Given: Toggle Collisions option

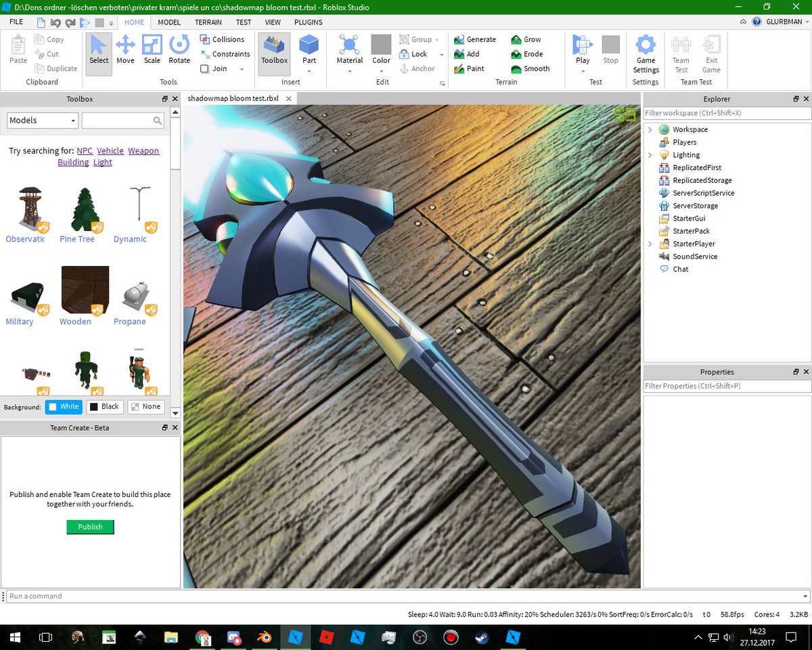Looking at the screenshot, I should coord(222,39).
